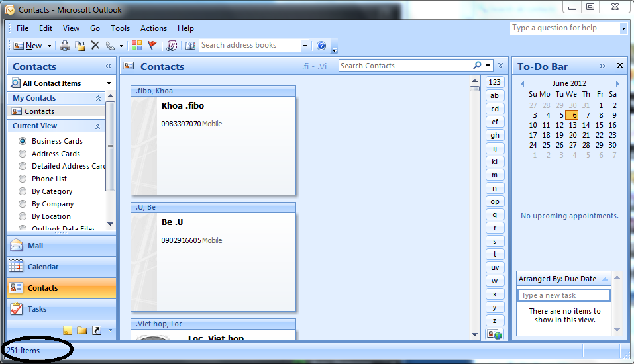634x364 pixels.
Task: Open the Actions menu
Action: pos(153,28)
